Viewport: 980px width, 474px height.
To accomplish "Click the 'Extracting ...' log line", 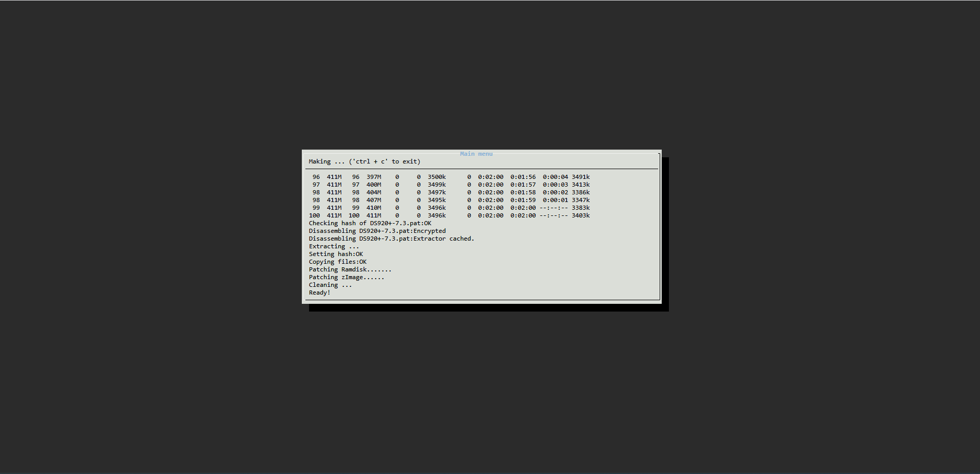I will pos(334,246).
